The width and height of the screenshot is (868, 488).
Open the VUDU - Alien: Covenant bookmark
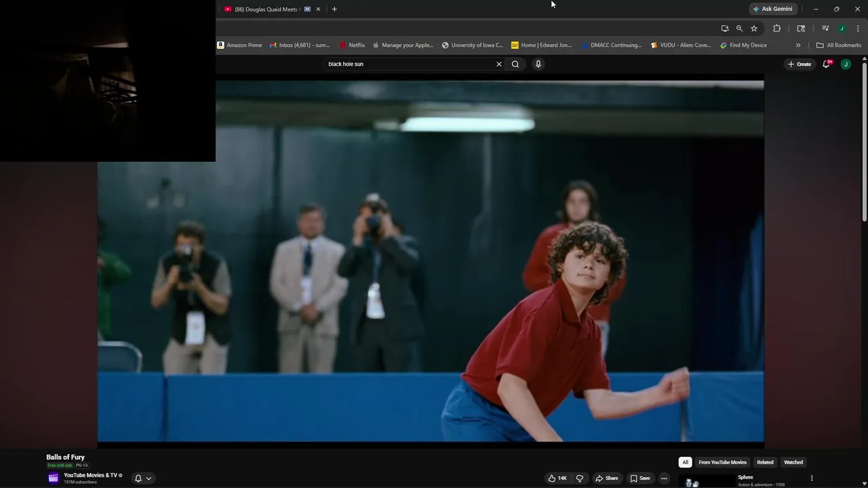pyautogui.click(x=681, y=45)
